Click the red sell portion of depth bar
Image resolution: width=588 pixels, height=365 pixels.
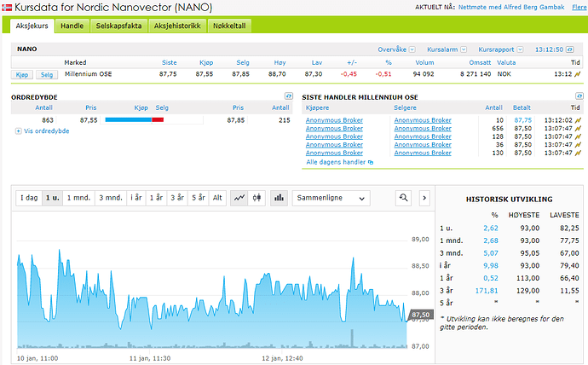point(158,119)
